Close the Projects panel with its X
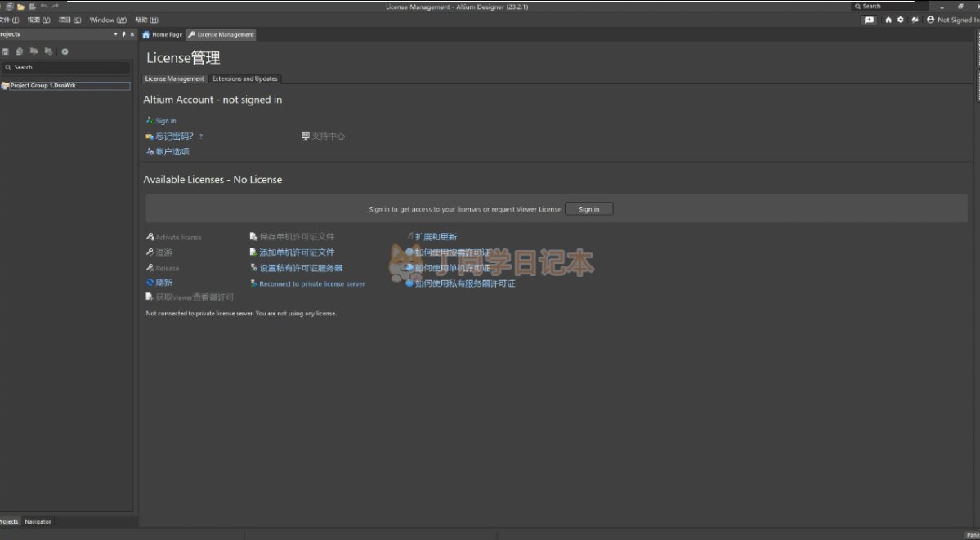 coord(132,34)
